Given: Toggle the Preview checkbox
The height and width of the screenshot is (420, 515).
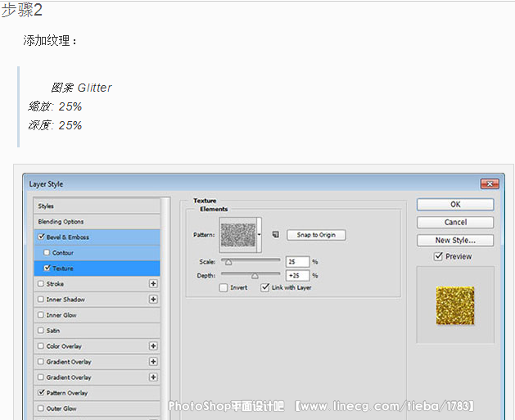Looking at the screenshot, I should [438, 256].
